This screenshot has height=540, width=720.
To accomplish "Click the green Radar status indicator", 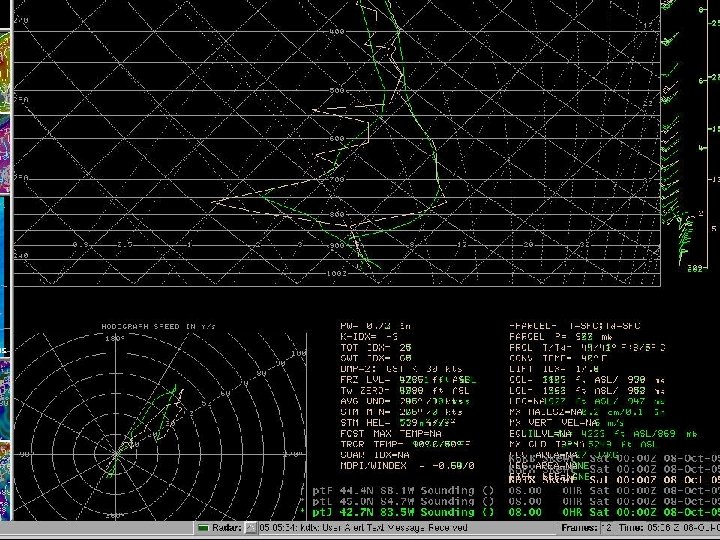I will (203, 528).
